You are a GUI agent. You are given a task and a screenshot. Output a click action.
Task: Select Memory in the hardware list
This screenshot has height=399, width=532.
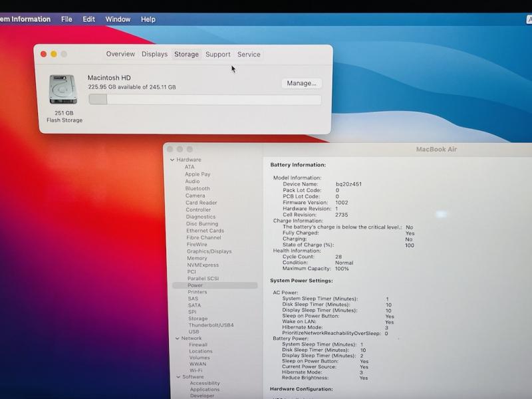pos(196,258)
